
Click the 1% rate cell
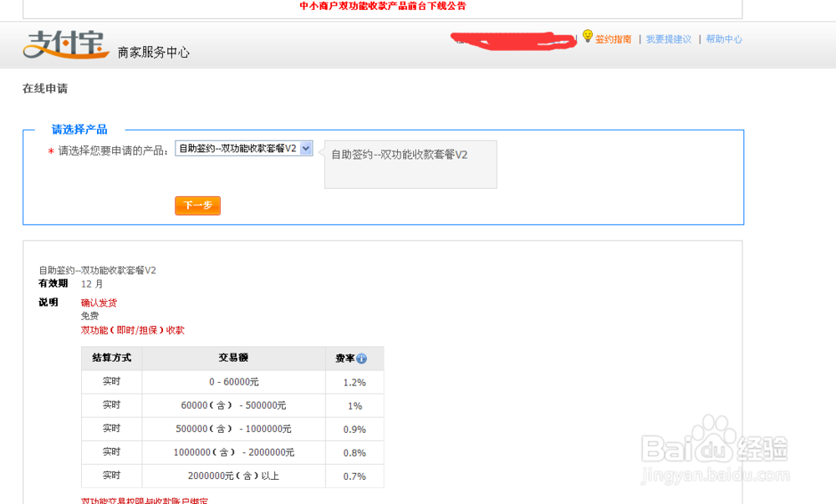(354, 405)
